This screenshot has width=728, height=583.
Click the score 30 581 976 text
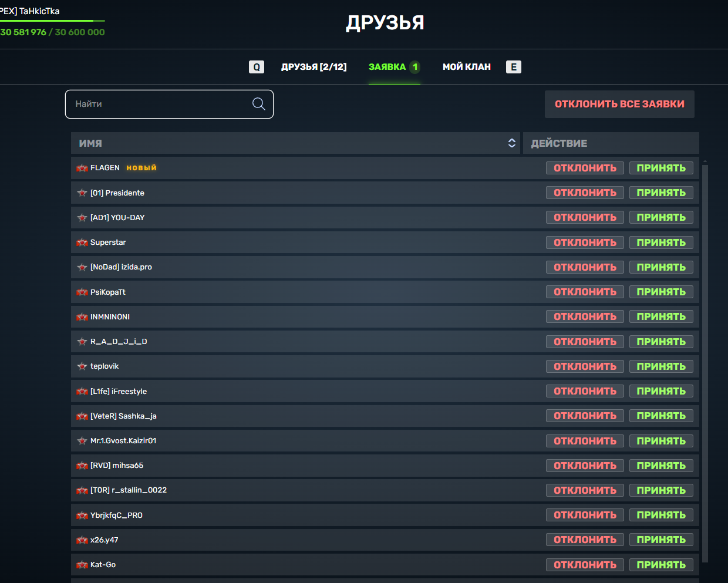(x=23, y=32)
